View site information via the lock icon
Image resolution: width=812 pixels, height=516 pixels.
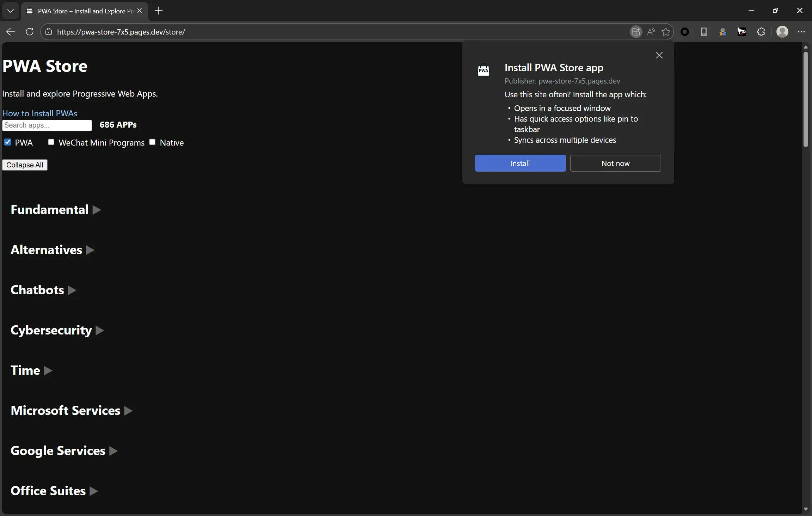pyautogui.click(x=48, y=32)
